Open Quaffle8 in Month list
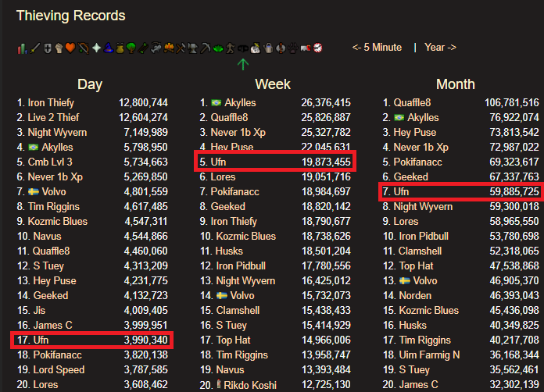Screen dimensions: 544x392 (412, 102)
